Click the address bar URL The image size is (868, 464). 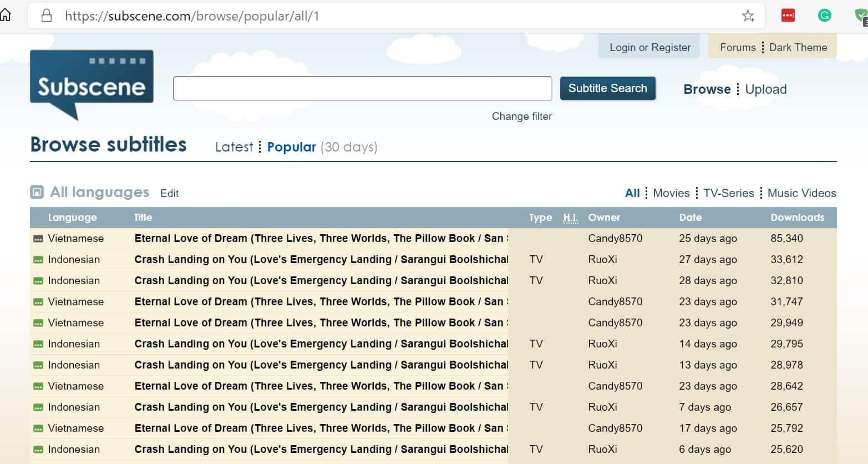pyautogui.click(x=192, y=16)
